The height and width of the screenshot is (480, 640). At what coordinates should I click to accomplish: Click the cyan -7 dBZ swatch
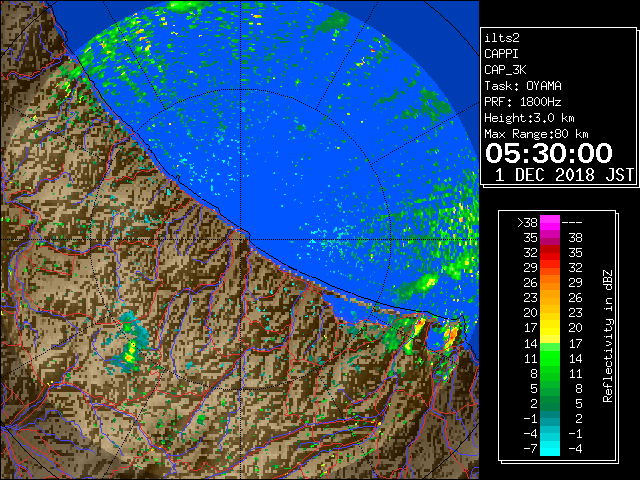pyautogui.click(x=550, y=449)
